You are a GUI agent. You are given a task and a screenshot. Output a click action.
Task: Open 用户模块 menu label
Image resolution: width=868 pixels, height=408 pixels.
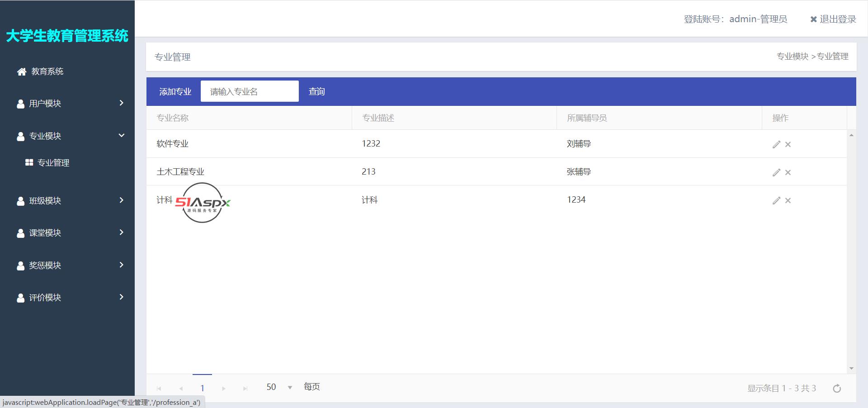click(x=45, y=104)
